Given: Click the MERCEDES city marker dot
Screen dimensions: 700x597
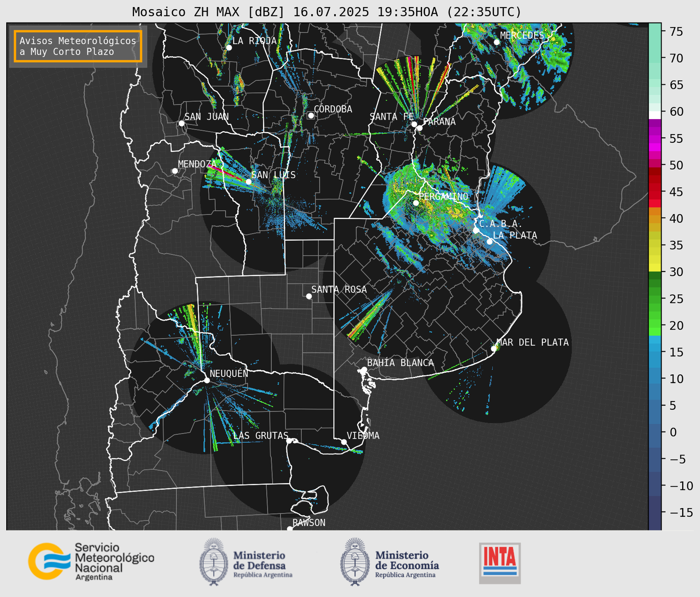Looking at the screenshot, I should tap(496, 42).
